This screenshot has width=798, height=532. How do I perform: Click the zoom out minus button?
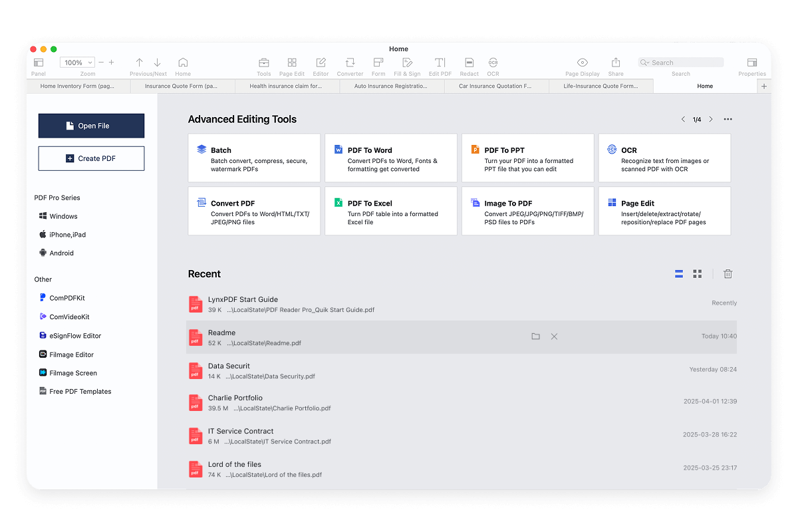(101, 63)
